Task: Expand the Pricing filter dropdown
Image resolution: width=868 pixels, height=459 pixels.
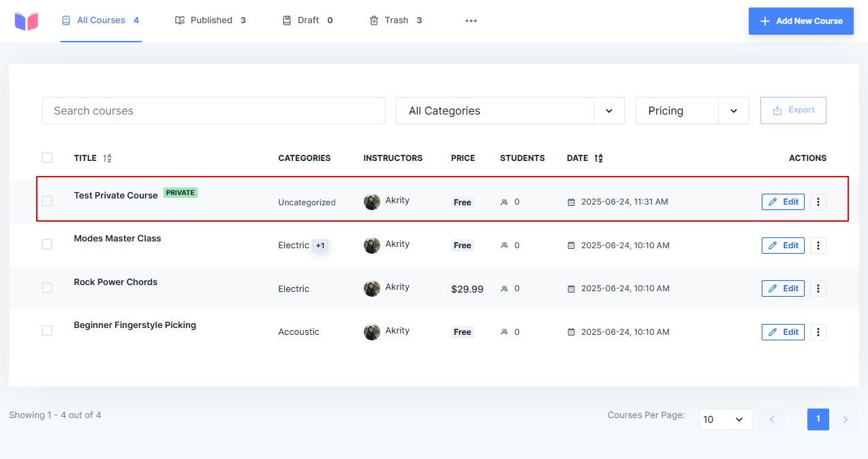Action: [692, 110]
